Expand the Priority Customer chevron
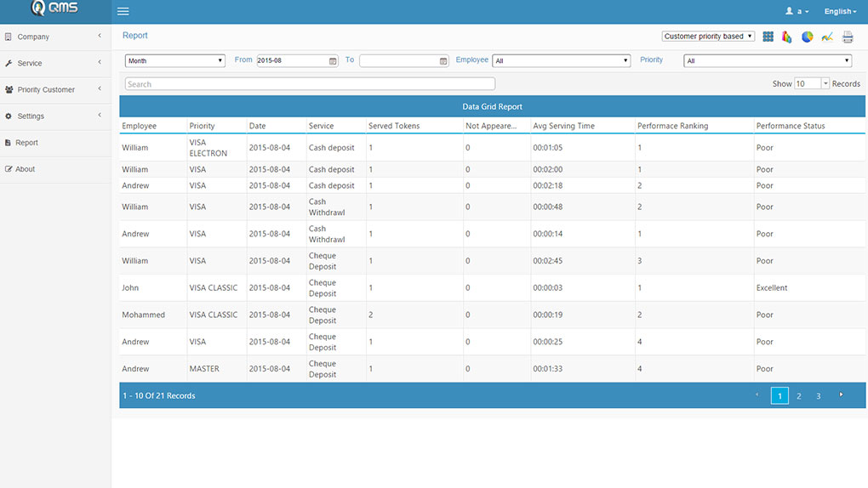 100,88
